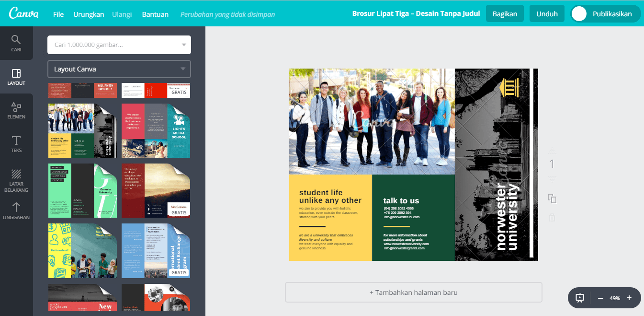Open the Layout Canva dropdown
The height and width of the screenshot is (316, 644).
[119, 69]
